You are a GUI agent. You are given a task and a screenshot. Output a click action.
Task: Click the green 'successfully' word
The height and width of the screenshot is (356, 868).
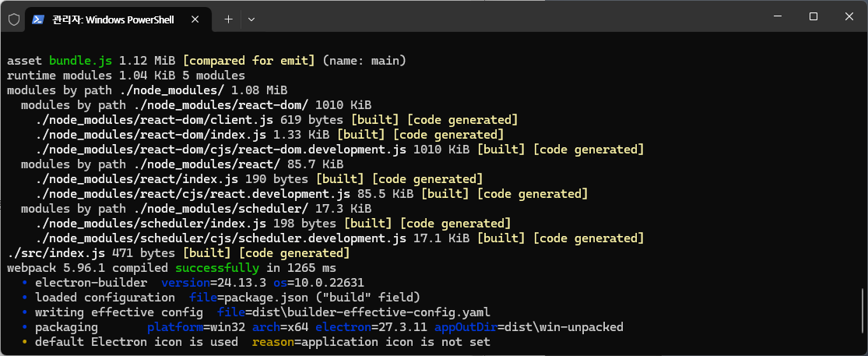(216, 268)
